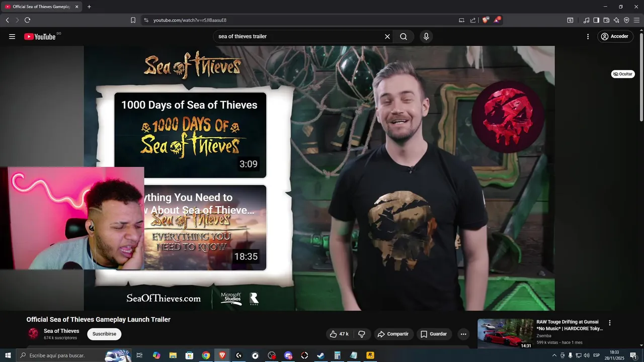The height and width of the screenshot is (362, 644).
Task: Launch Google Chrome from taskbar
Action: (x=206, y=355)
